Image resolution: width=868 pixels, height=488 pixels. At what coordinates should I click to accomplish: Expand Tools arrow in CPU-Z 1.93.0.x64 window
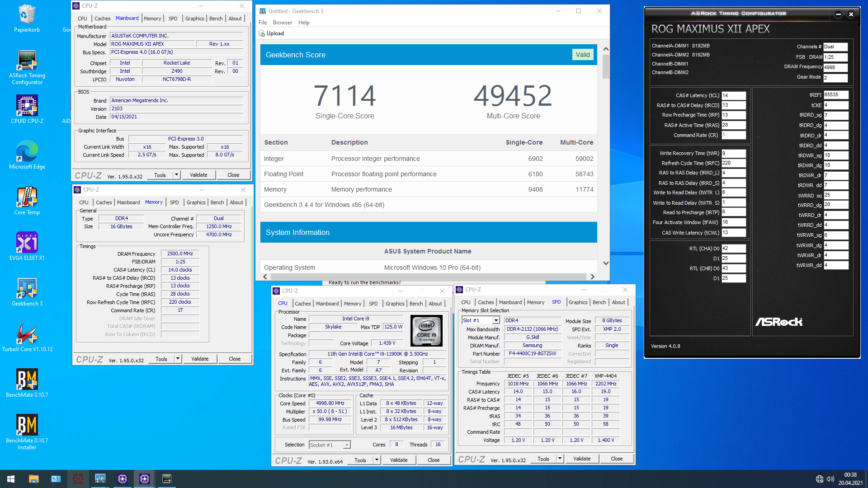(x=377, y=460)
